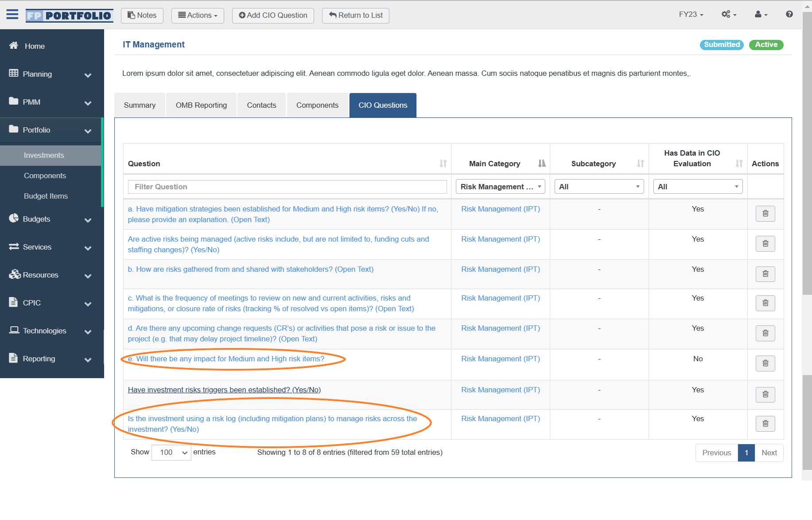
Task: Click Add CIO Question button
Action: pos(273,16)
